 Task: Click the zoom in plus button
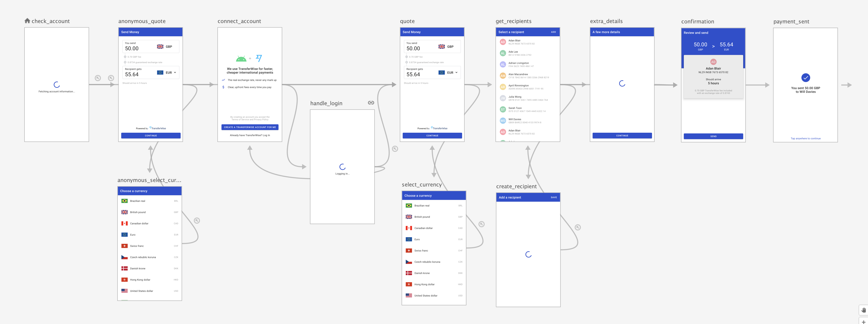click(864, 322)
